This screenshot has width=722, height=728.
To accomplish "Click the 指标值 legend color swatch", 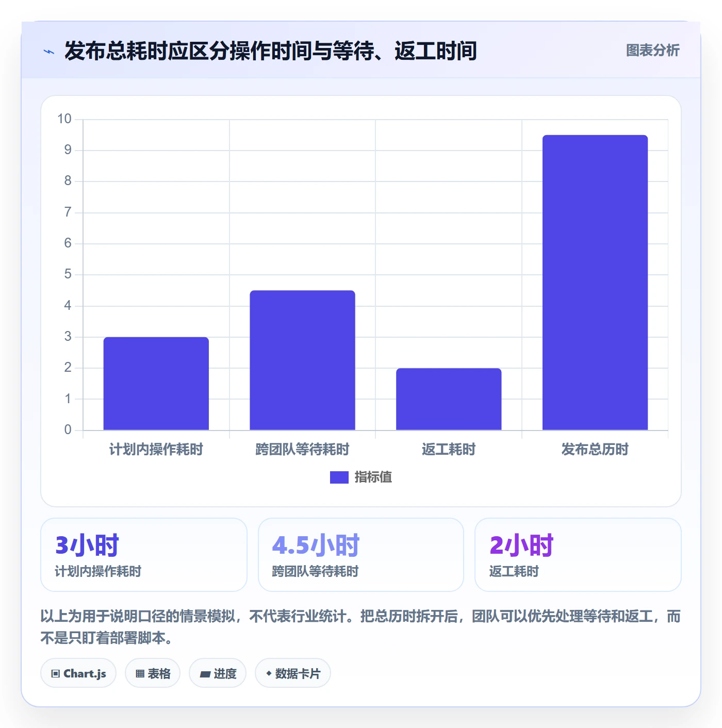I will click(339, 477).
